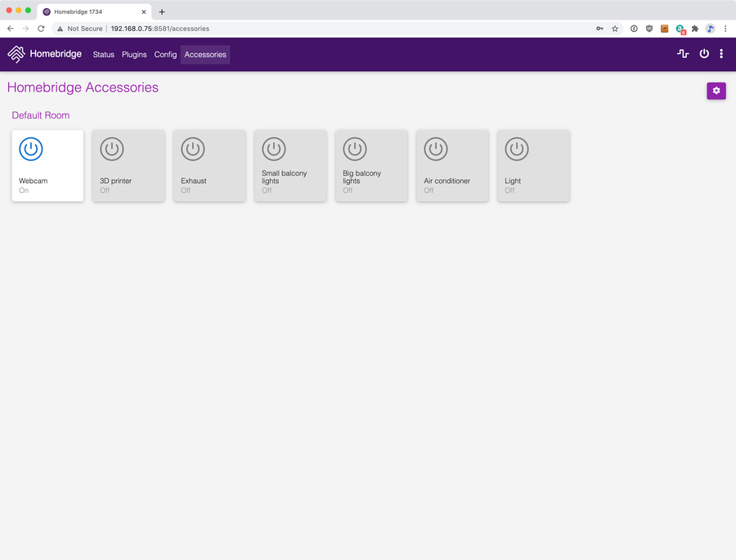Click the Not Secure warning icon
Viewport: 736px width, 560px height.
(x=60, y=29)
